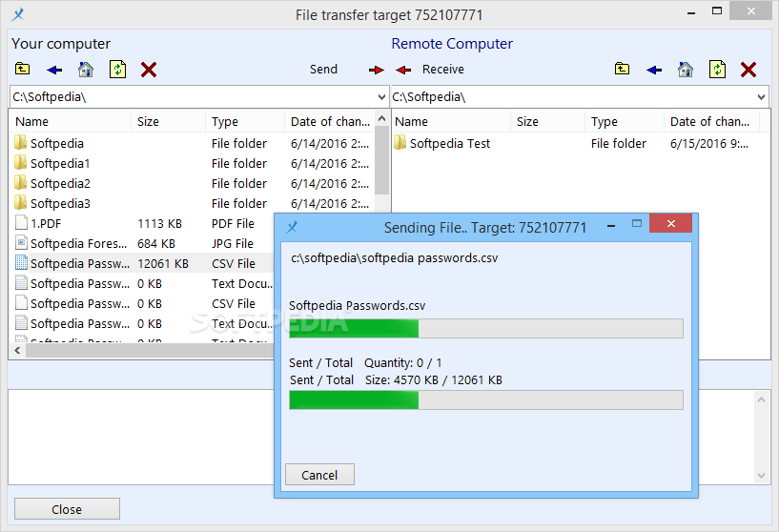Viewport: 779px width, 532px height.
Task: Click the Send label
Action: (x=323, y=69)
